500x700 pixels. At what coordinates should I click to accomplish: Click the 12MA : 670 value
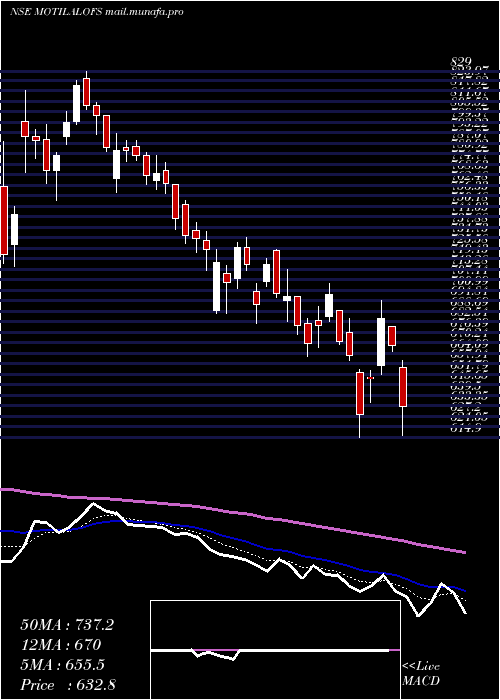(x=60, y=645)
